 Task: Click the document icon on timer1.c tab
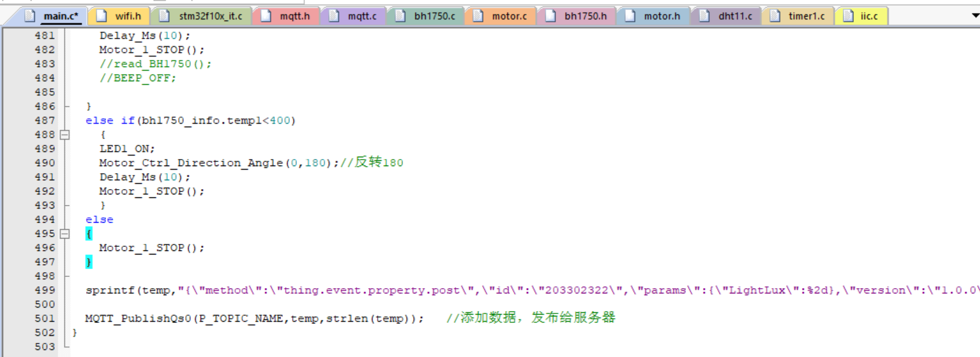coord(775,16)
